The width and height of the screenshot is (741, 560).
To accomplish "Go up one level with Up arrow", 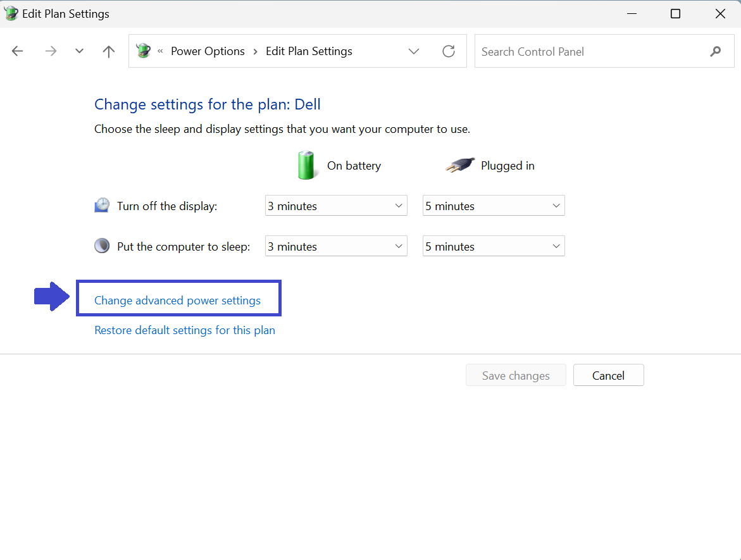I will click(109, 52).
